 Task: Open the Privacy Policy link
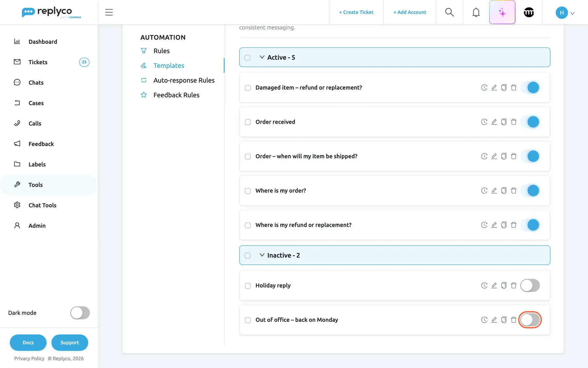pyautogui.click(x=29, y=359)
